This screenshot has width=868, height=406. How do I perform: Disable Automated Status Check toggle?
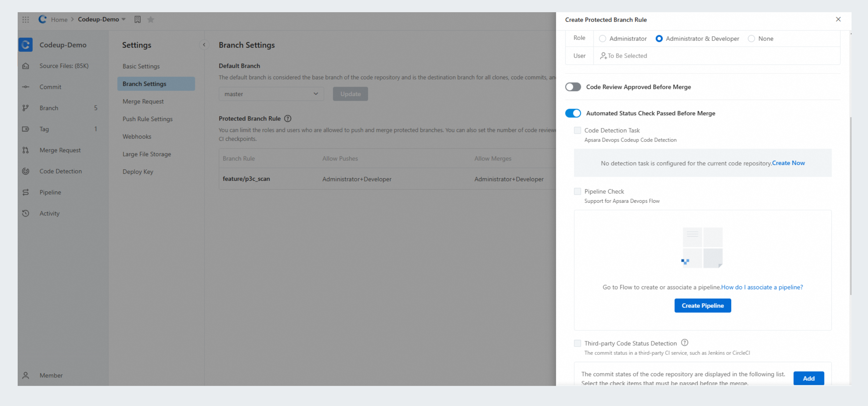(573, 113)
